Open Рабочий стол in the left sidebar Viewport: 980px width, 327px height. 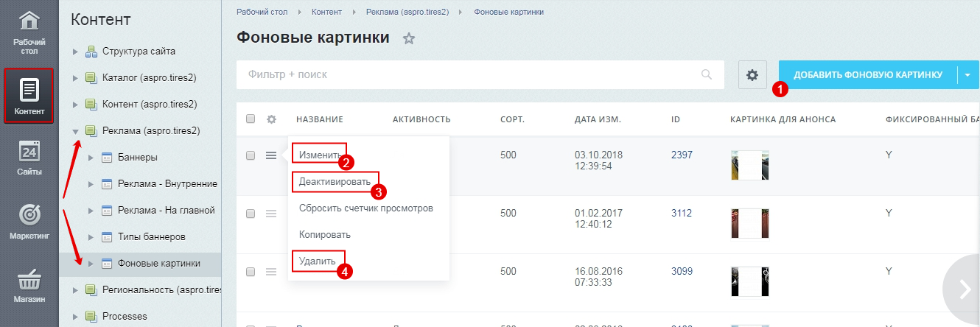(x=29, y=33)
